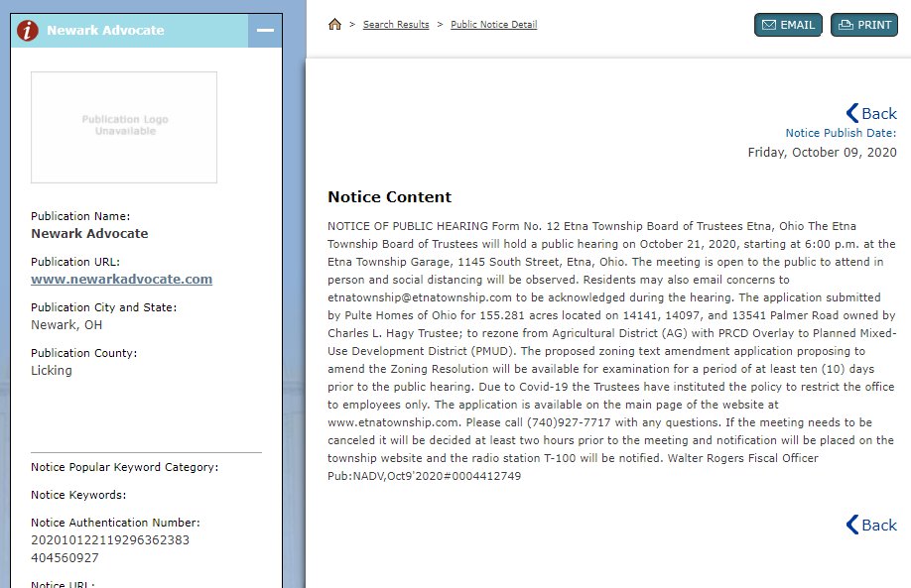Click the Licking publication county value
The image size is (911, 588).
pos(52,370)
